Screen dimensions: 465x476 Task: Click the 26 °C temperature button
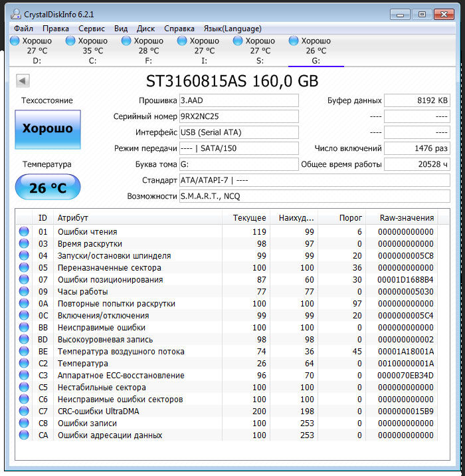pos(48,187)
